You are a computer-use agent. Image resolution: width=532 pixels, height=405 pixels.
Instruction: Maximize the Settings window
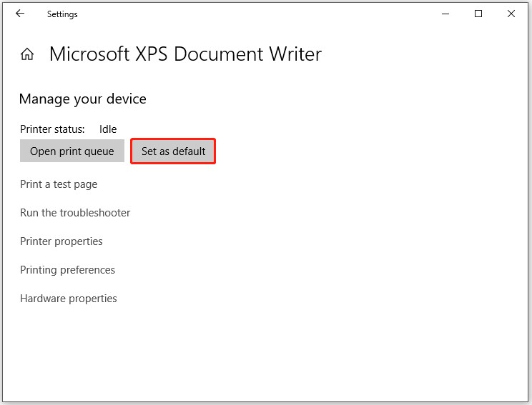(478, 14)
